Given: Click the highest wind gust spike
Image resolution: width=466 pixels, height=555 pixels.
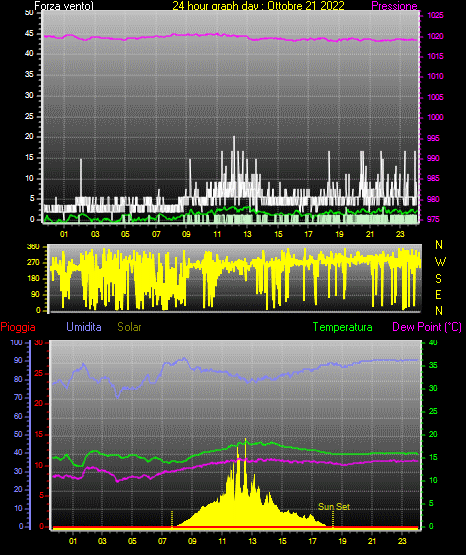Looking at the screenshot, I should click(234, 137).
